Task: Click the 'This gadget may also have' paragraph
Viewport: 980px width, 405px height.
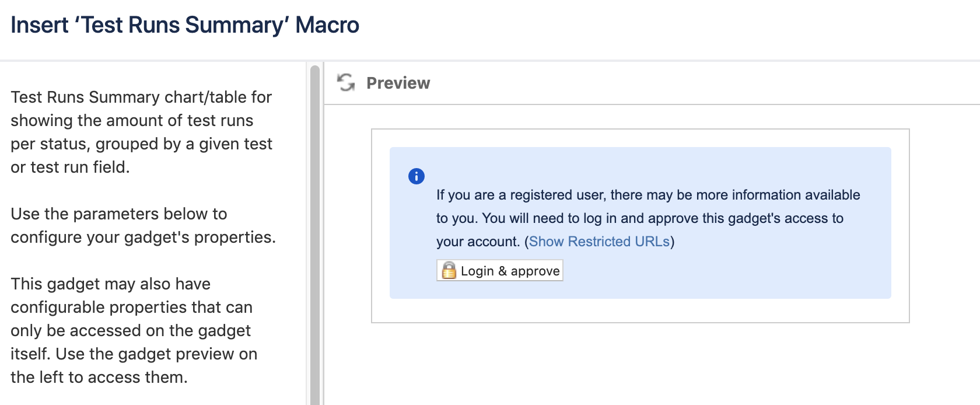Action: click(134, 330)
